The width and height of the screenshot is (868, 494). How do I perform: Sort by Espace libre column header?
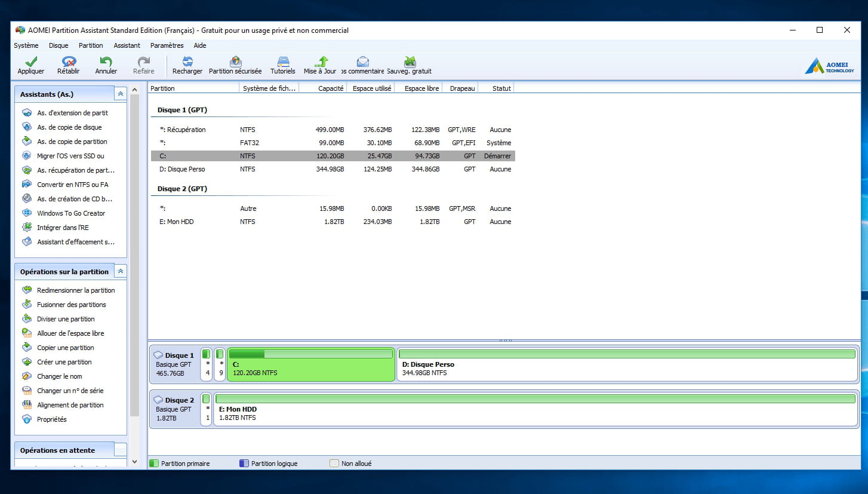(418, 88)
